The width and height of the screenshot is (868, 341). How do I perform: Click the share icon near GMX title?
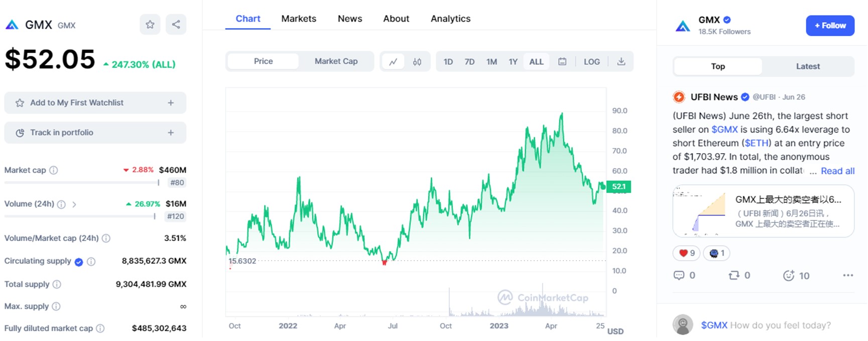pyautogui.click(x=176, y=25)
